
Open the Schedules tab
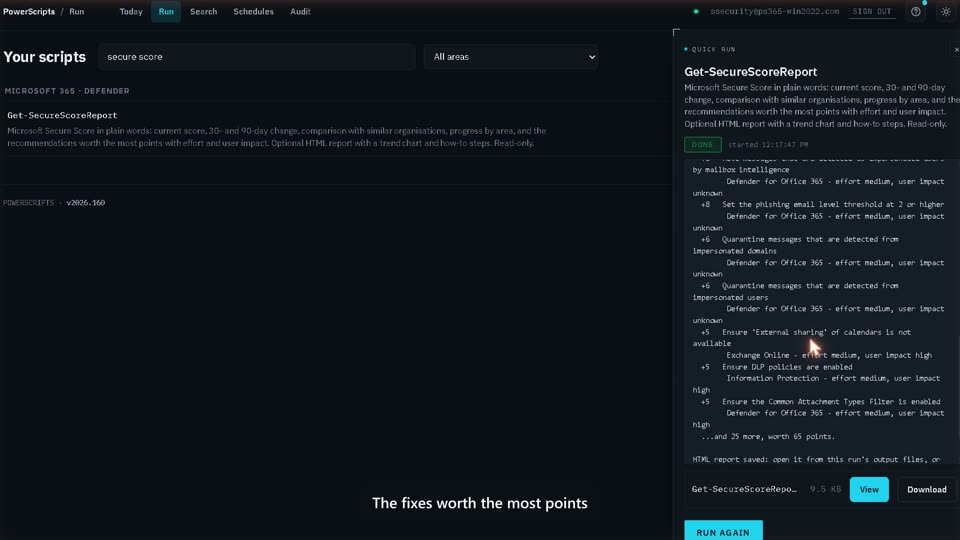(253, 12)
